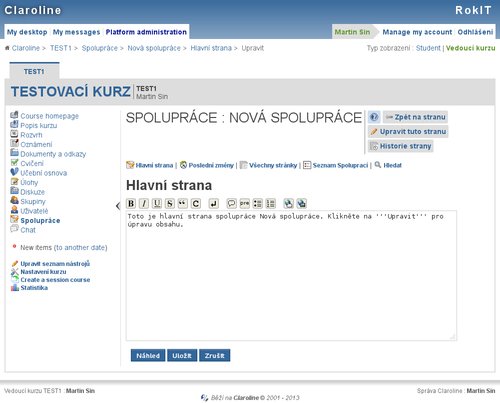Switch view to Vedoucí kurzu
Image resolution: width=500 pixels, height=403 pixels.
pos(470,48)
